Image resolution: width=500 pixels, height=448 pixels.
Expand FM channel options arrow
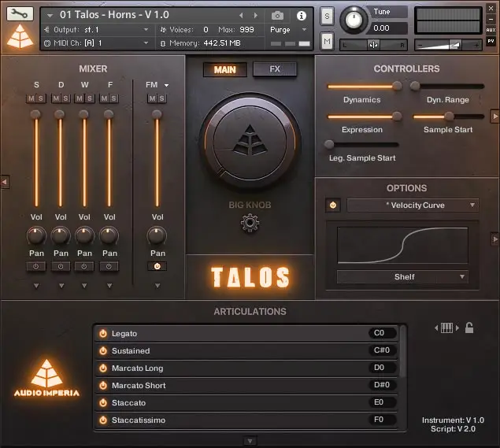pyautogui.click(x=157, y=286)
